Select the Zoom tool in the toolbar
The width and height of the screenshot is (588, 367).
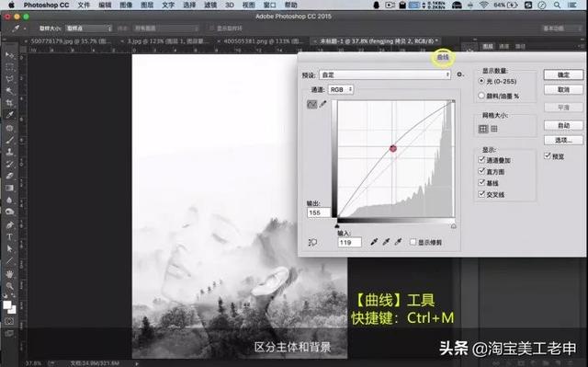[x=9, y=286]
